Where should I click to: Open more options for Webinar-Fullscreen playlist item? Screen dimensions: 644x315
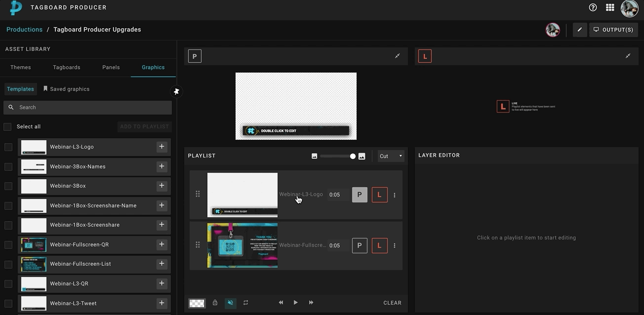point(394,245)
